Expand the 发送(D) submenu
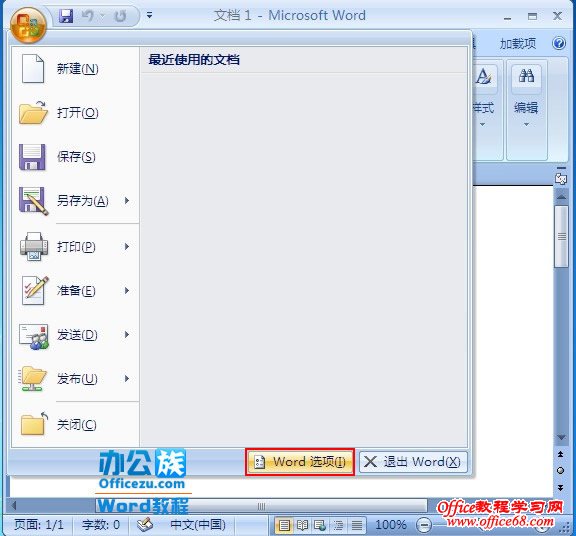The width and height of the screenshot is (576, 536). (127, 334)
